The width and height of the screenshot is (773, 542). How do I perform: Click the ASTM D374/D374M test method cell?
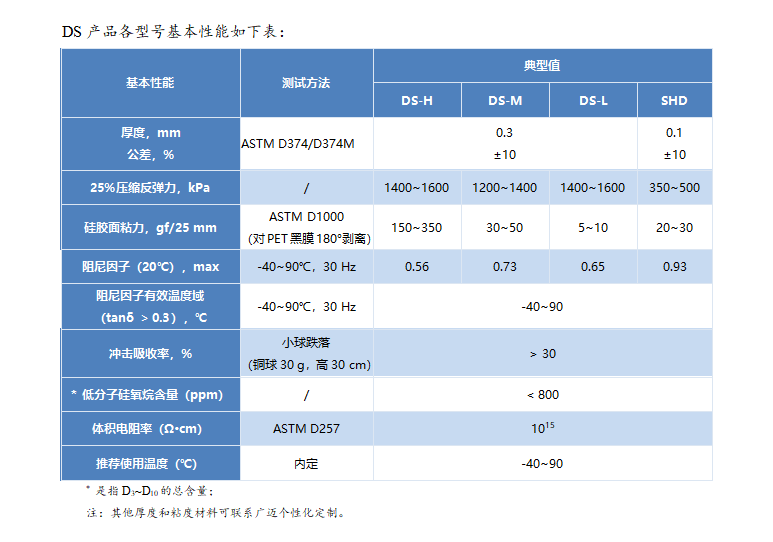[x=298, y=144]
